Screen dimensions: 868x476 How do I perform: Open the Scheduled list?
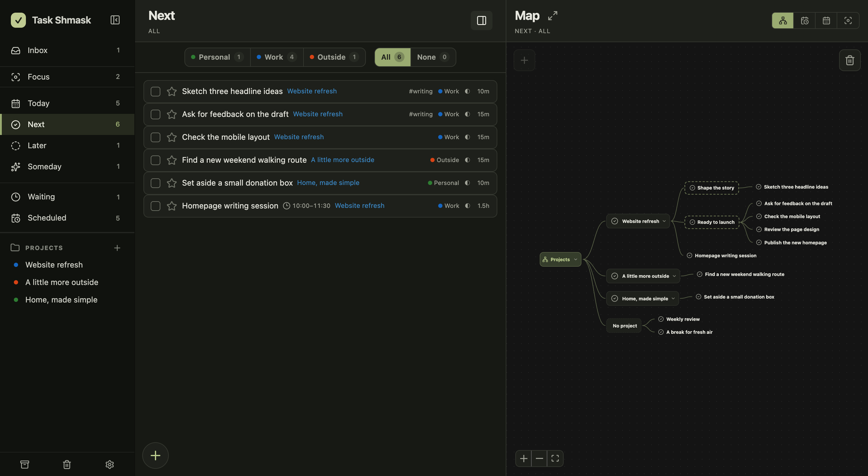tap(67, 218)
